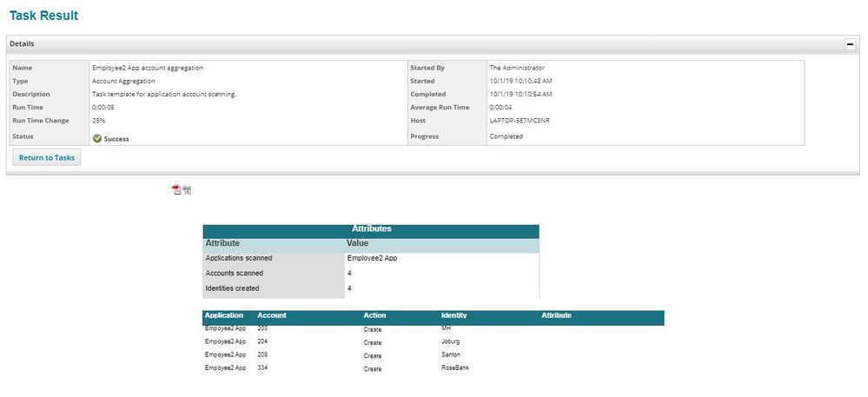This screenshot has width=868, height=397.
Task: Select the start time 10/1/19 10:10:48 AM
Action: (x=521, y=81)
